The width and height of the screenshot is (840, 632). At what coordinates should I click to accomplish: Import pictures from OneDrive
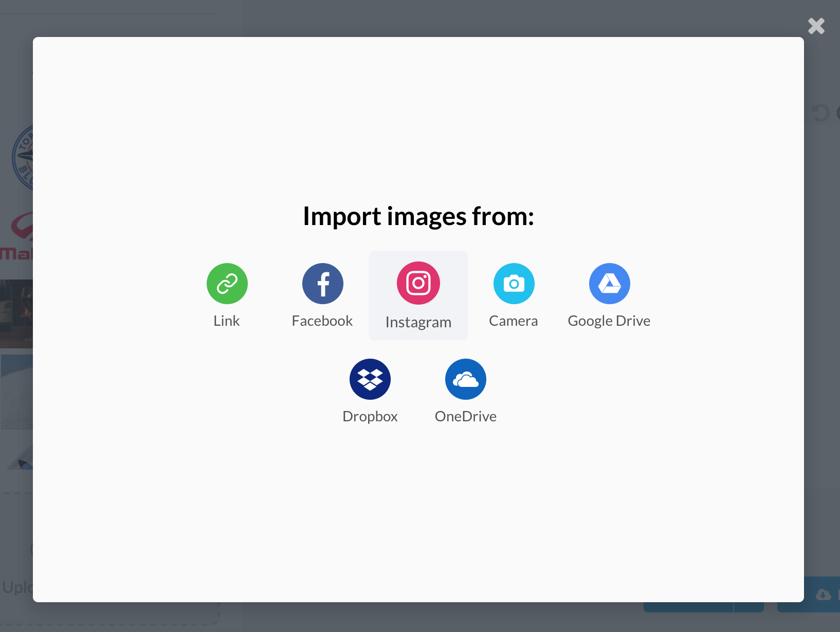coord(466,379)
